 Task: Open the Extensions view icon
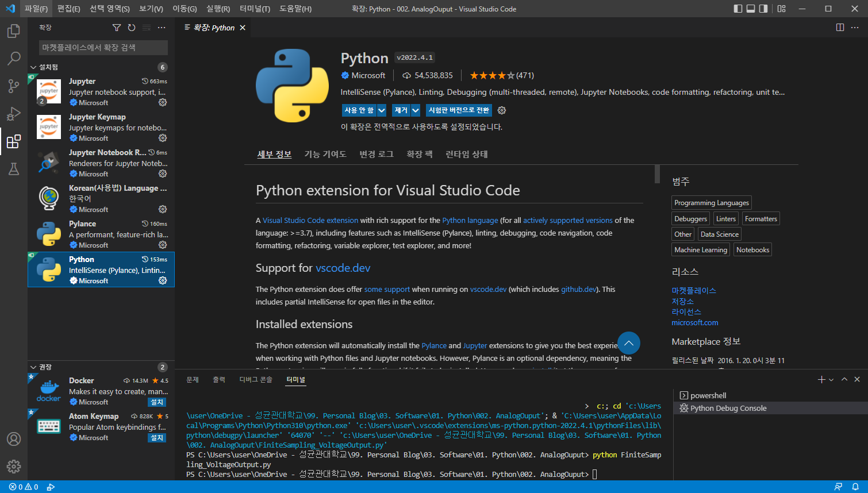[x=14, y=141]
